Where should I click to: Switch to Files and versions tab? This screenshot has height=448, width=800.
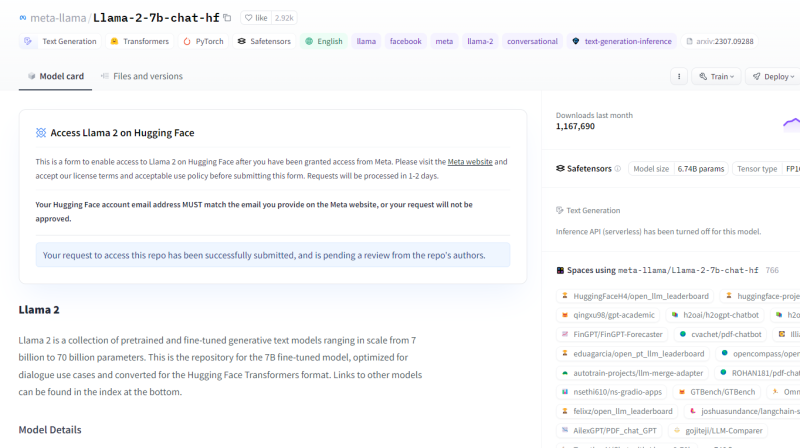pyautogui.click(x=141, y=76)
